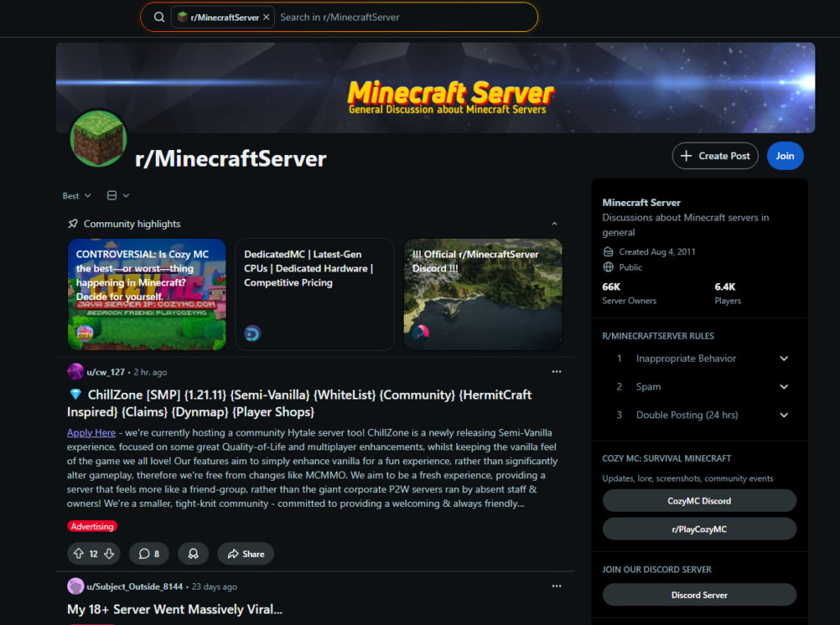Viewport: 840px width, 625px height.
Task: Open the Official r/MinecraftServer Discord highlight
Action: [x=482, y=294]
